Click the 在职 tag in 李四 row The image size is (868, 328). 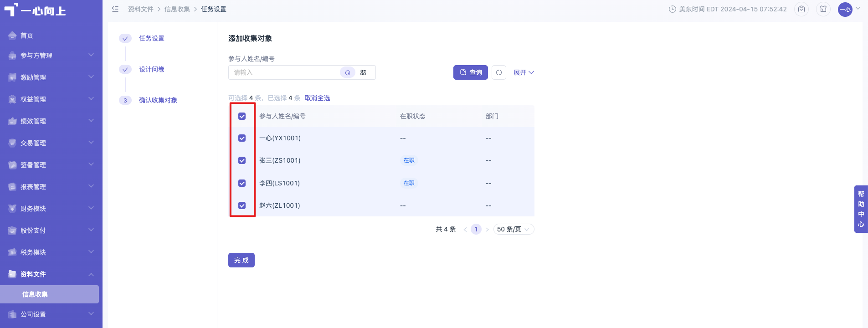[409, 183]
